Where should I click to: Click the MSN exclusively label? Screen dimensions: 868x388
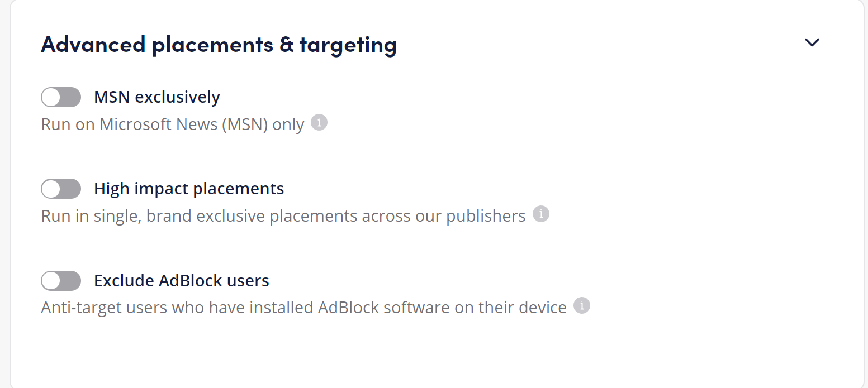[157, 97]
